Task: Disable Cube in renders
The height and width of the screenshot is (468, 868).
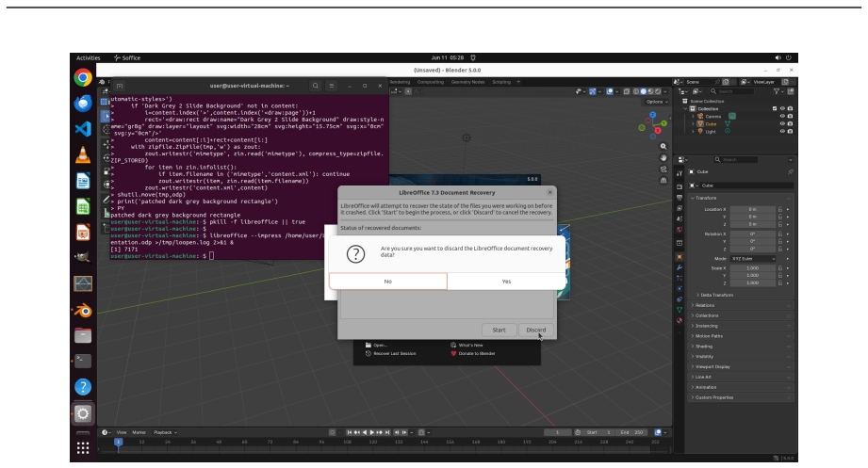Action: click(x=790, y=124)
